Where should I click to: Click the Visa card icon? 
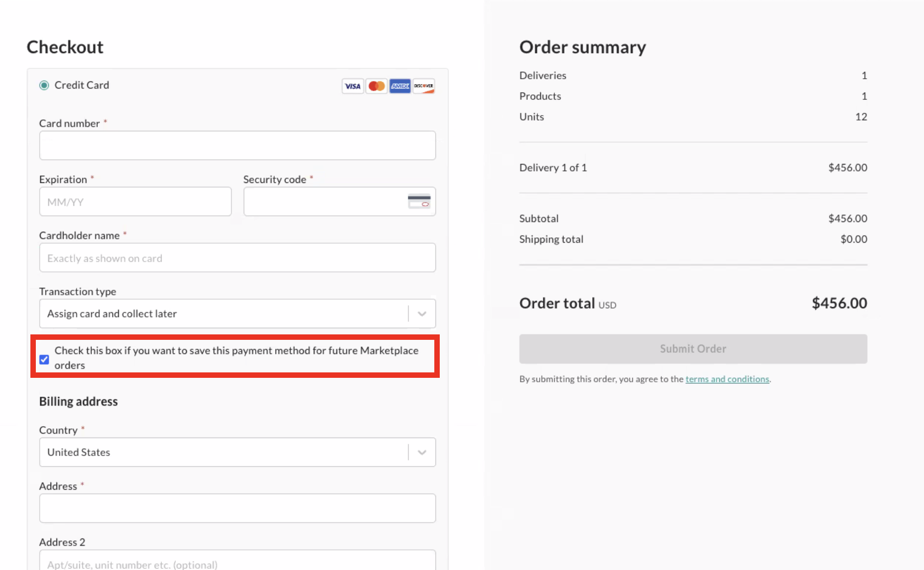[x=352, y=86]
